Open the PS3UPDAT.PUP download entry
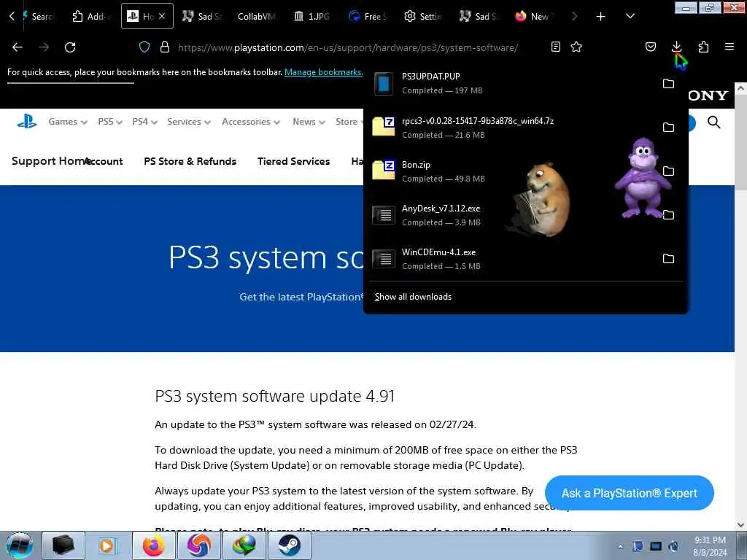Screen dimensions: 747x560 512,84
